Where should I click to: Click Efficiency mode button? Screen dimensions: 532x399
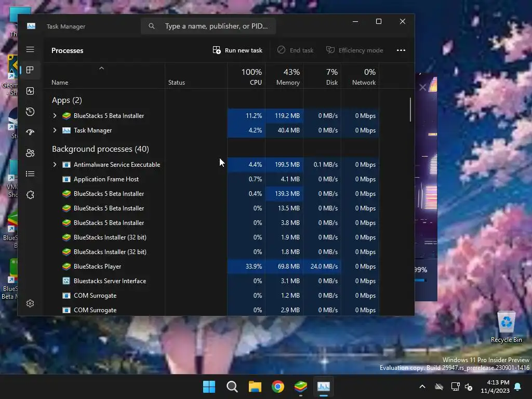click(354, 50)
